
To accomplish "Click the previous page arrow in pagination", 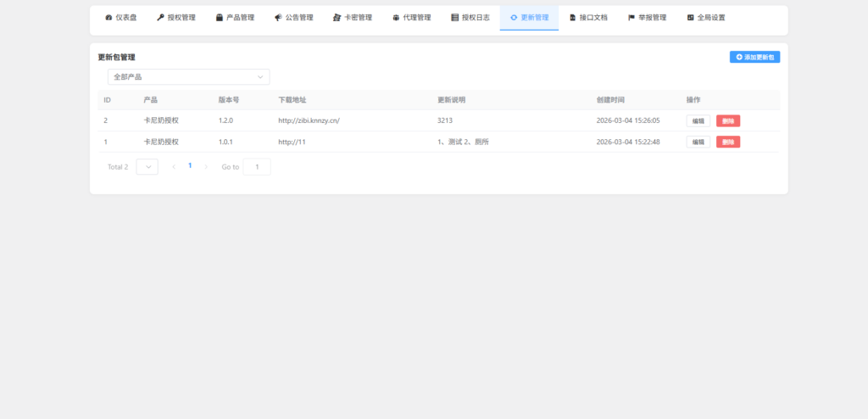I will coord(174,167).
